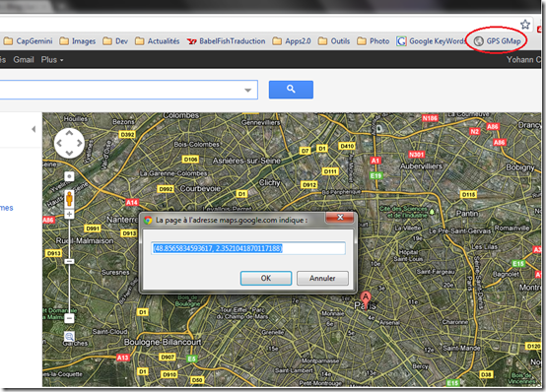
Task: Pan the map left with the arrow
Action: coord(59,143)
